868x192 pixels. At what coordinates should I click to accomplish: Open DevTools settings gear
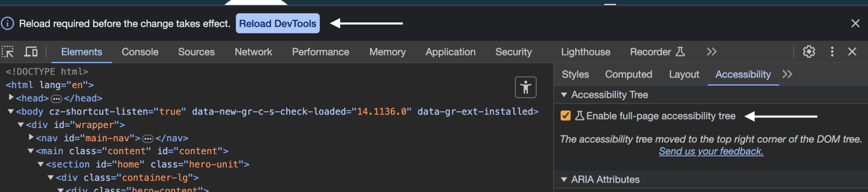pyautogui.click(x=809, y=52)
